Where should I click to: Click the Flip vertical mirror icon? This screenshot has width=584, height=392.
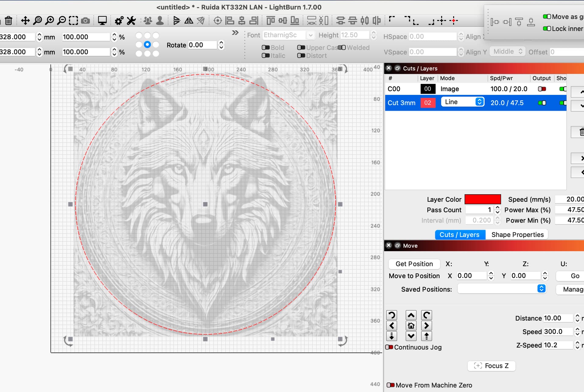click(176, 21)
